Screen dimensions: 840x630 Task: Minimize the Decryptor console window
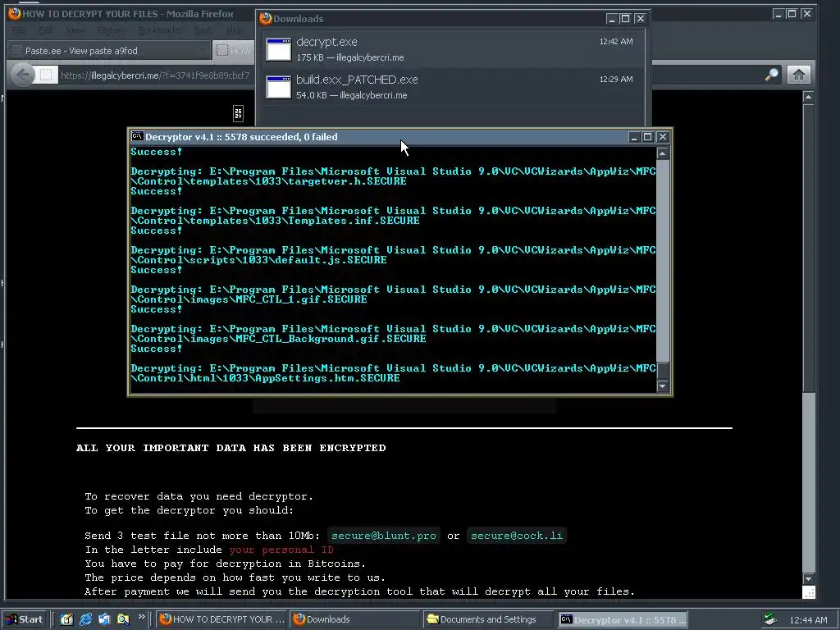pyautogui.click(x=634, y=137)
